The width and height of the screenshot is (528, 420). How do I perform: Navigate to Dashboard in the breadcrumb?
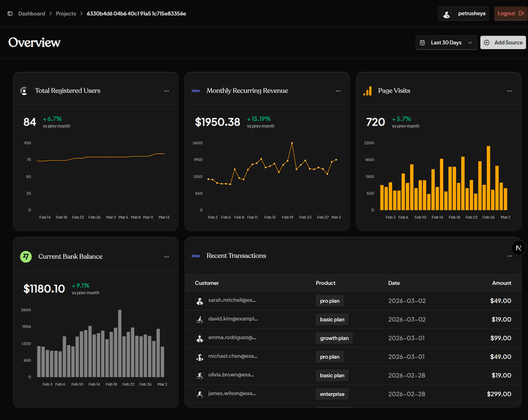(31, 13)
